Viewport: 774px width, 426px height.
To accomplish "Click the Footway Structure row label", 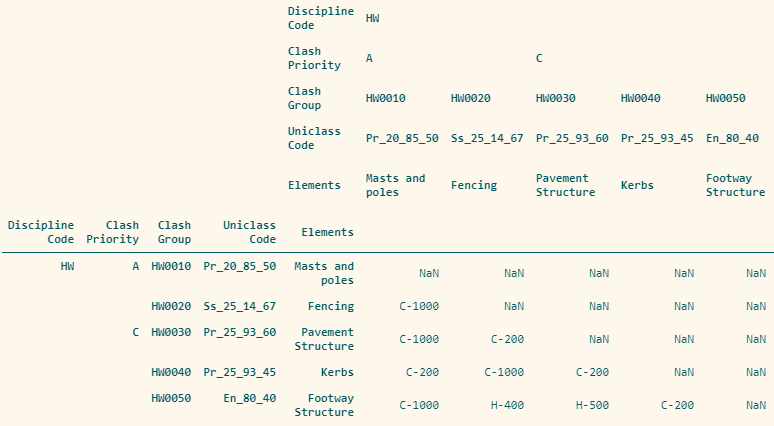I will (x=324, y=405).
